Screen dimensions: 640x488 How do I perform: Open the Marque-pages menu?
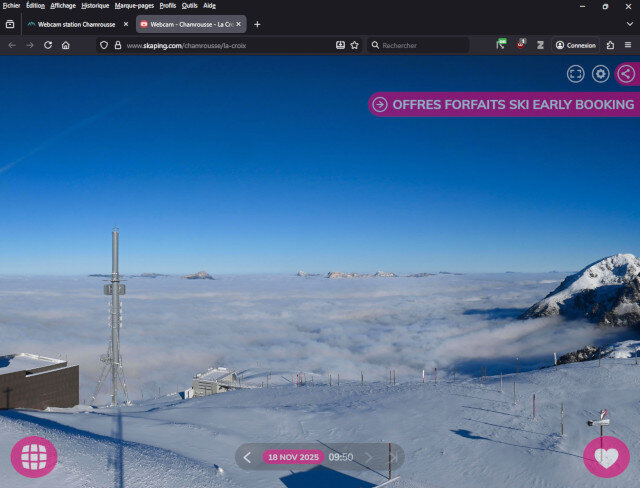tap(134, 6)
